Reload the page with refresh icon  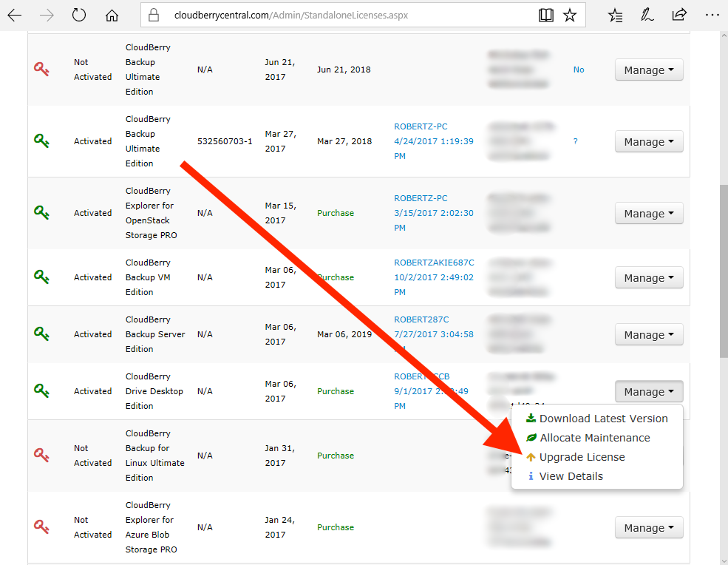(79, 16)
